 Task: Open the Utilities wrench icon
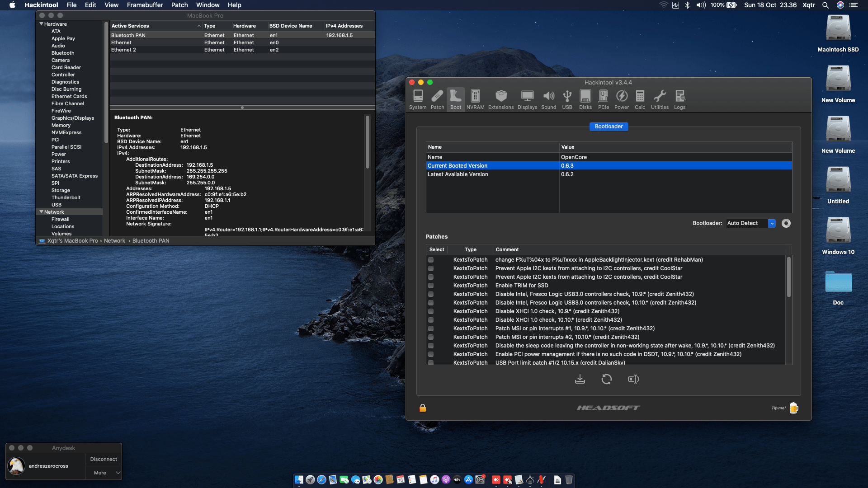[660, 99]
